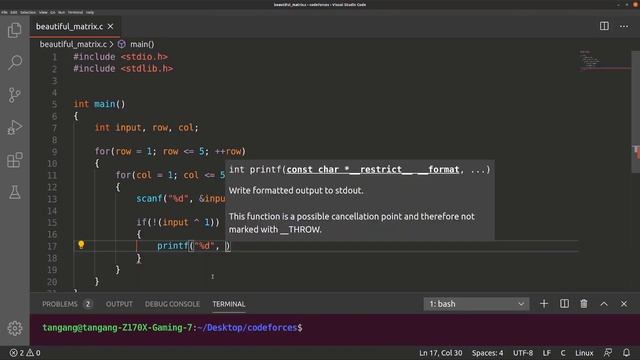Click the lightbulb code action on line 17
Viewport: 640px width, 360px height.
tap(81, 245)
